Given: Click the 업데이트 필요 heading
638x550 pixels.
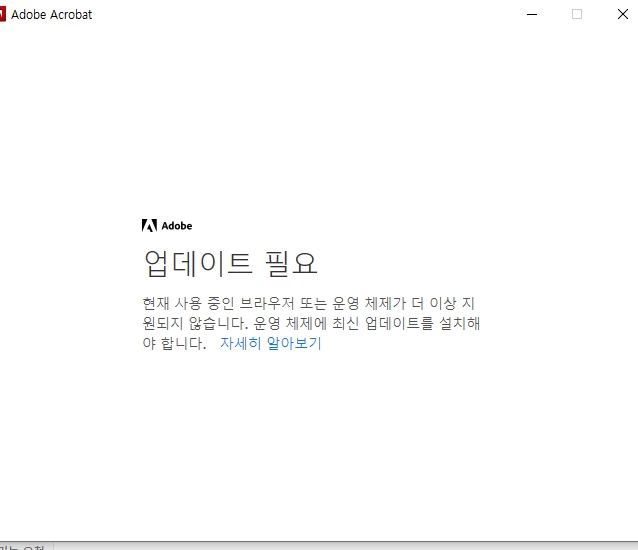Looking at the screenshot, I should (x=230, y=263).
